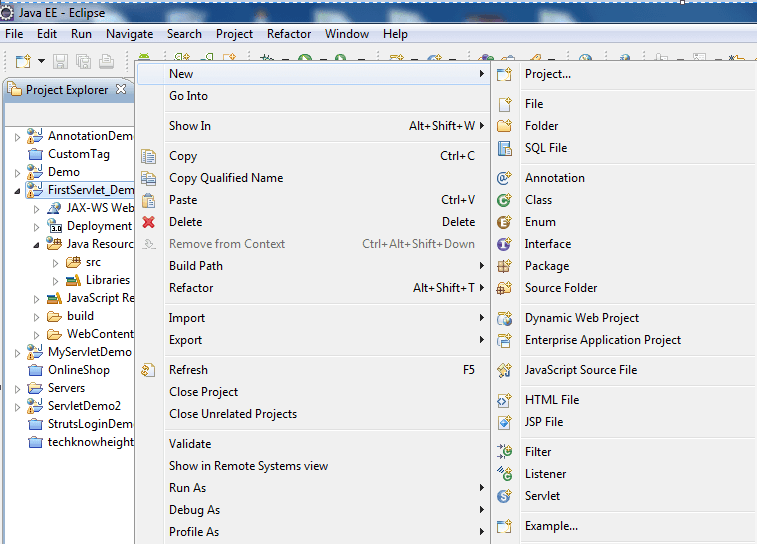Choose Close Project
This screenshot has width=757, height=544.
(314, 392)
